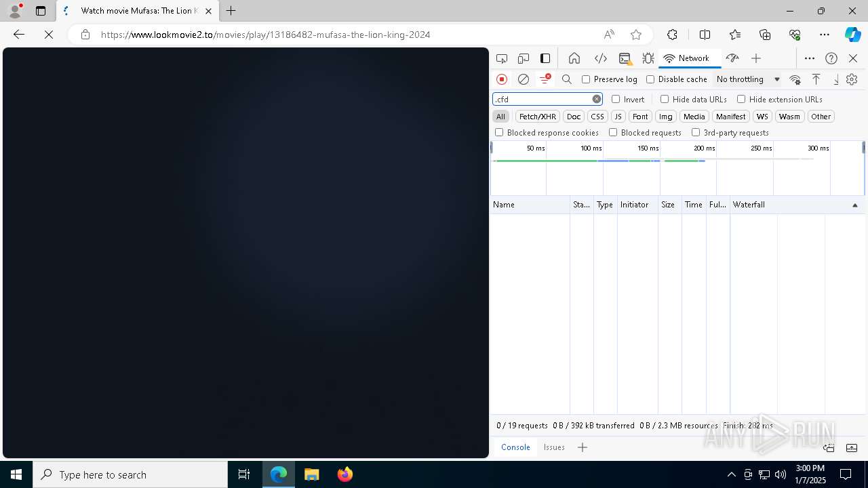Click the Windows Start button
This screenshot has height=488, width=868.
click(16, 474)
